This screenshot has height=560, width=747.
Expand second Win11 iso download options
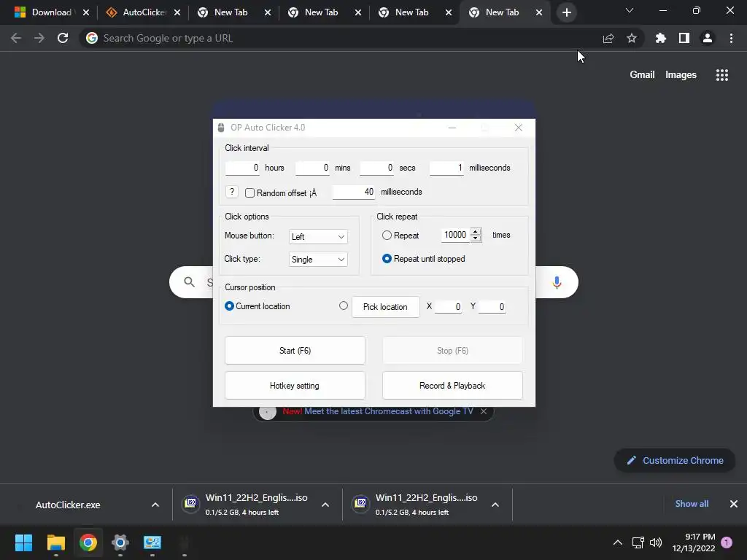pyautogui.click(x=495, y=505)
